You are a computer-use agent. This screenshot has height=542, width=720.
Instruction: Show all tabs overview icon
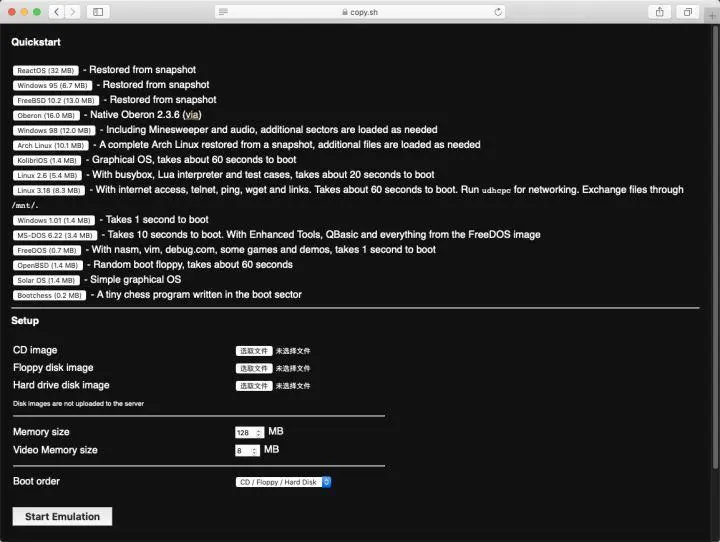coord(687,11)
